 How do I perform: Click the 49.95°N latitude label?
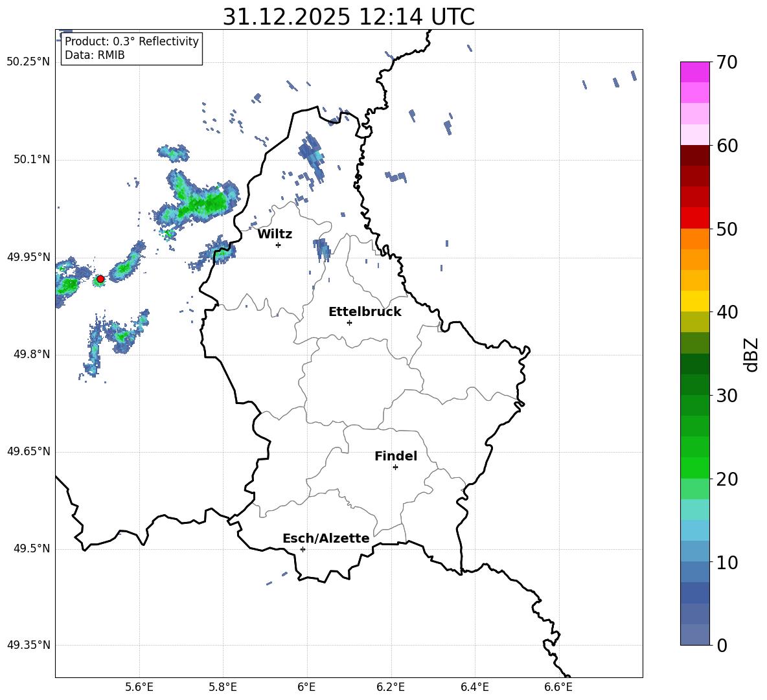pyautogui.click(x=29, y=257)
